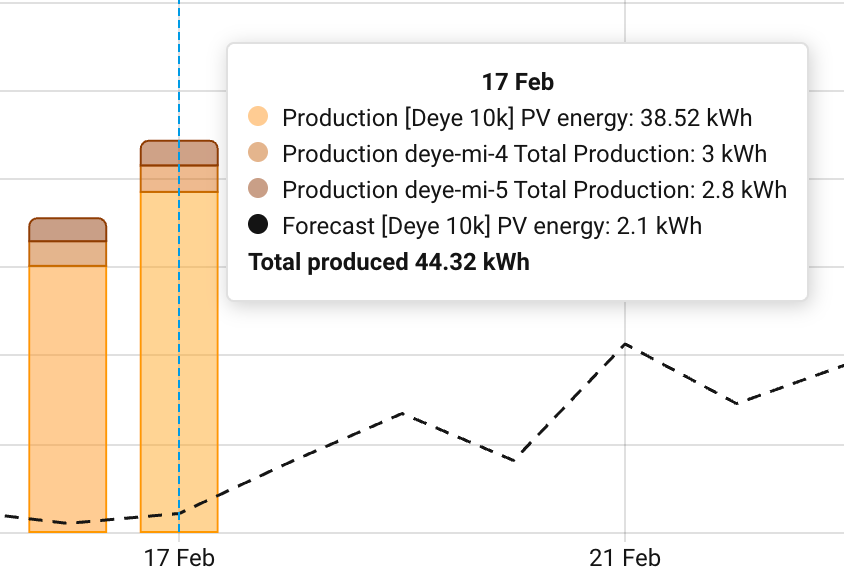844x588 pixels.
Task: Click the deye-mi-5 legend color dot
Action: 258,190
